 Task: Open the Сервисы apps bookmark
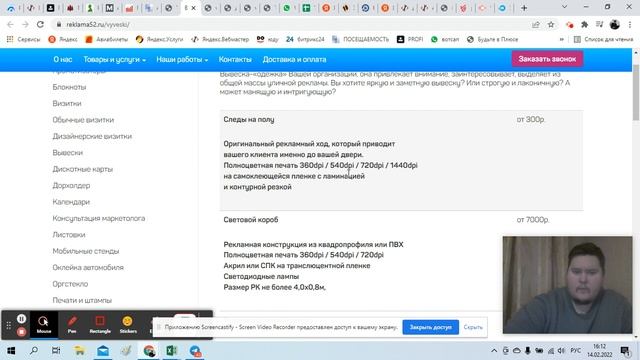click(24, 39)
